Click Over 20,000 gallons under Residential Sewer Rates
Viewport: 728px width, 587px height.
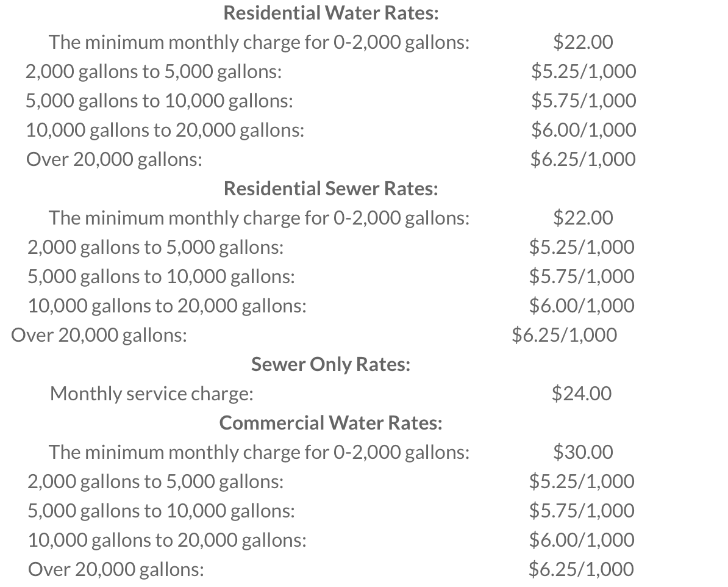point(99,335)
